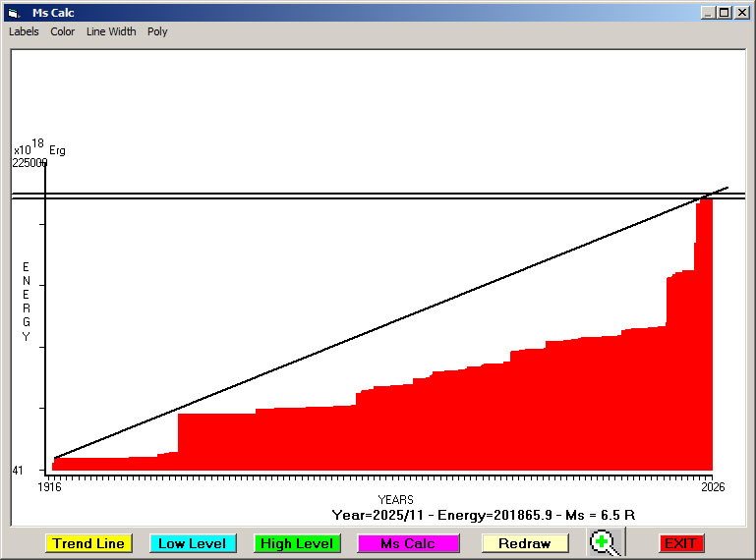
Task: Open the Color menu
Action: [x=63, y=31]
